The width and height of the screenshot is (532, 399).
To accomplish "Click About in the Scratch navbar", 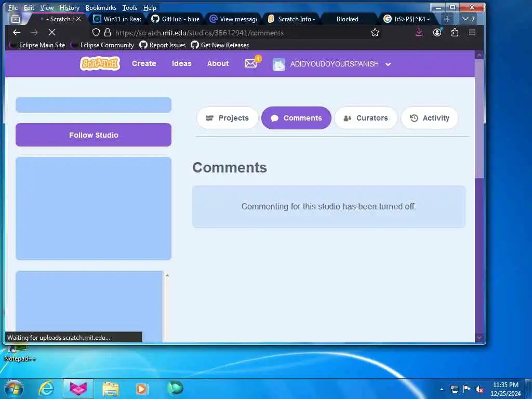I will point(218,63).
